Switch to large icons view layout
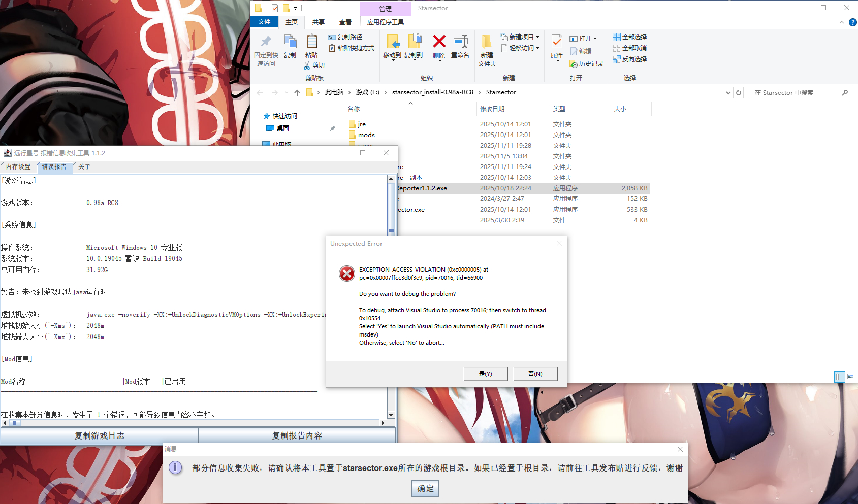 tap(851, 377)
